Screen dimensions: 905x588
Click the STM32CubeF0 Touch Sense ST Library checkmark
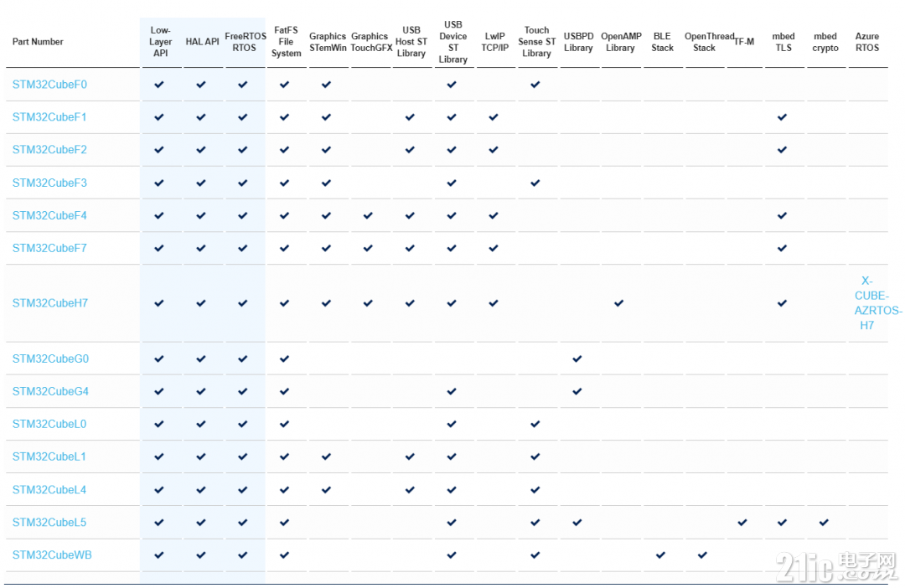tap(535, 85)
